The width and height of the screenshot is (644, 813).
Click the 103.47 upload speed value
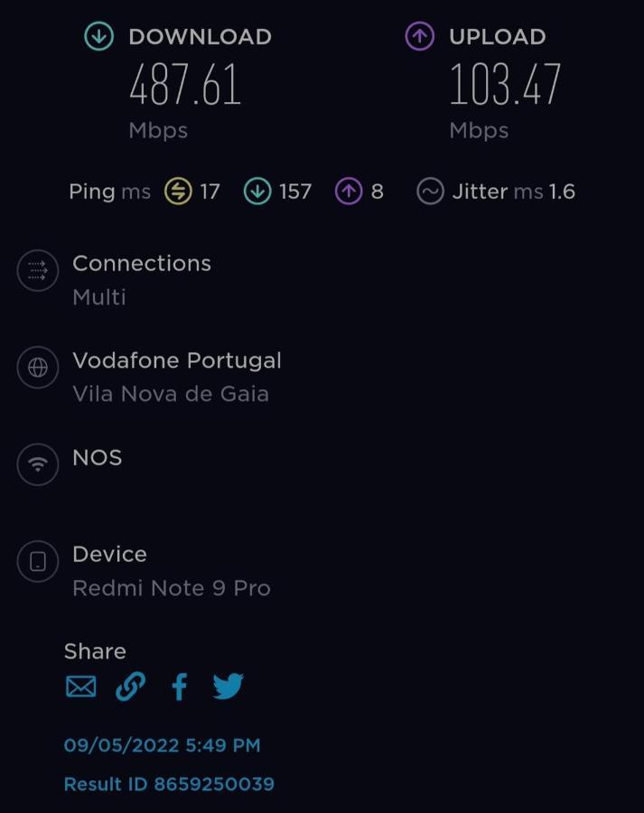coord(505,84)
